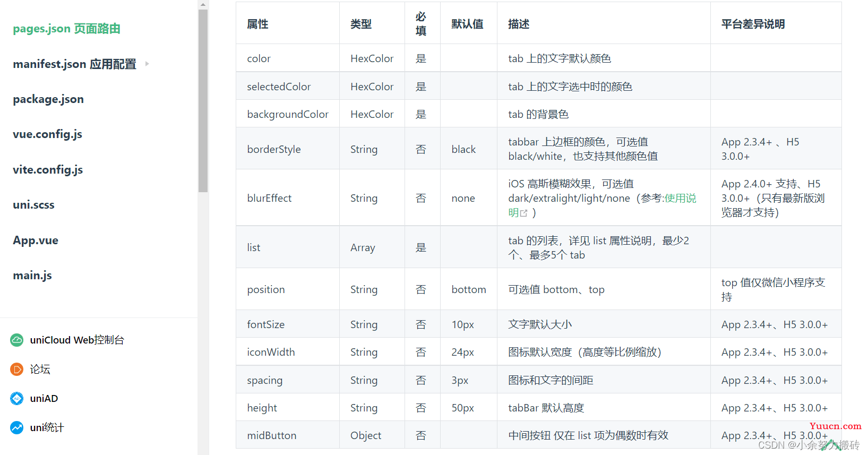The image size is (868, 455).
Task: Click 'tabBar 默认高度' description
Action: point(546,408)
